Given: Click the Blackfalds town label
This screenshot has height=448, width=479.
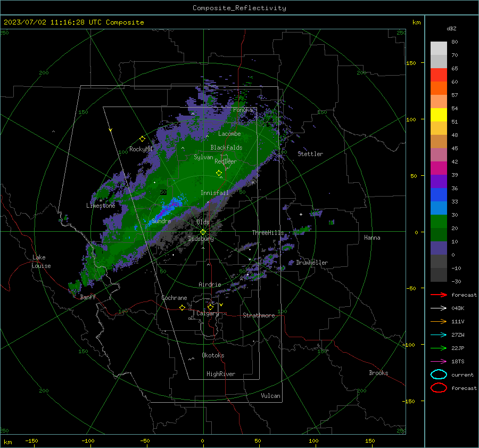Looking at the screenshot, I should (226, 148).
